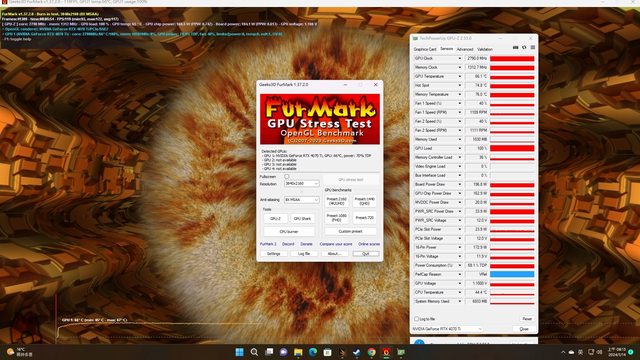
Task: Open File Explorer from taskbar
Action: point(298,352)
